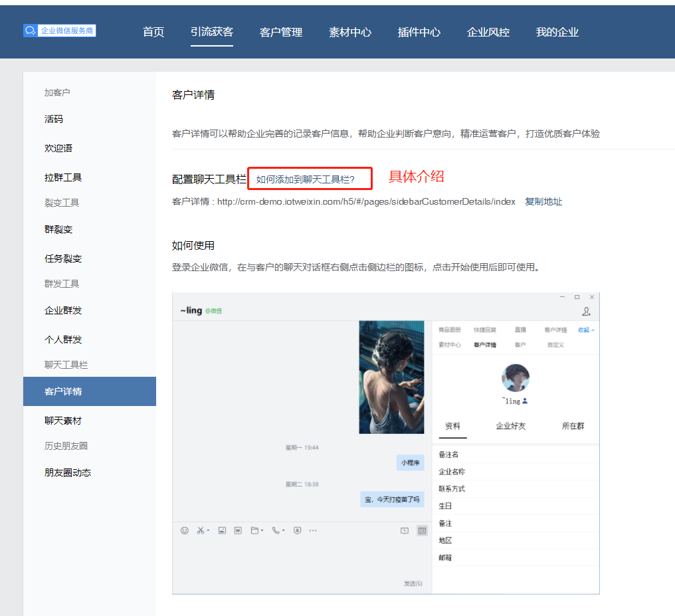Open 商品图册 in the chat sidebar apps
The height and width of the screenshot is (616, 675).
(x=449, y=330)
